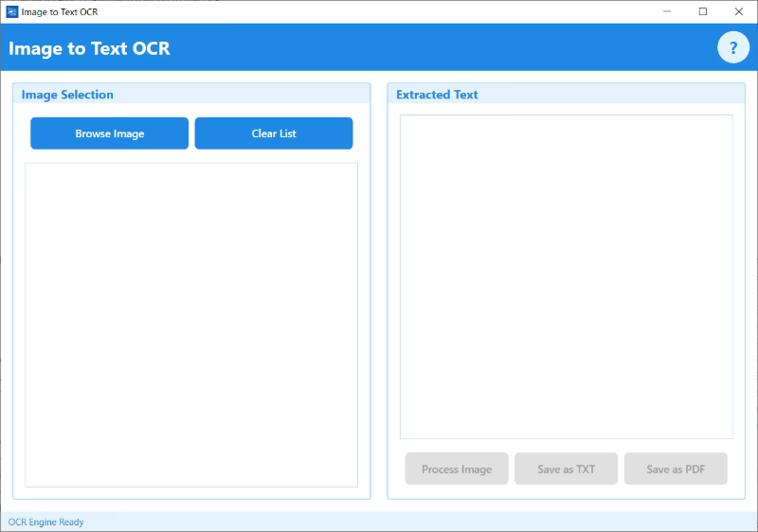Hit the Clear List button

[274, 133]
